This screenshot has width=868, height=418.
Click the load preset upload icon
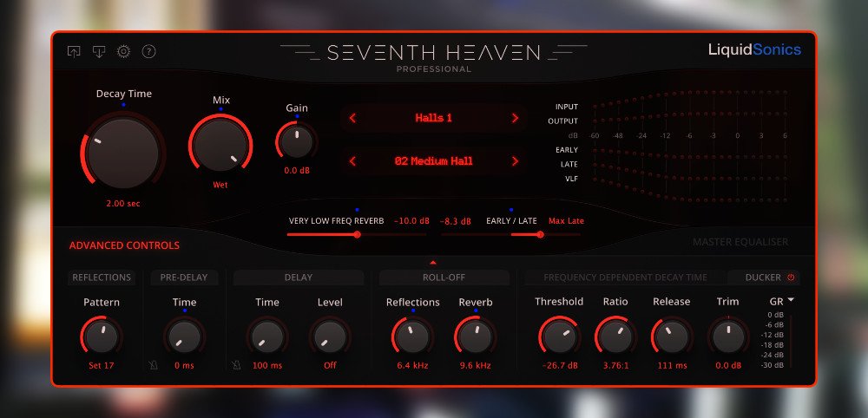click(74, 51)
